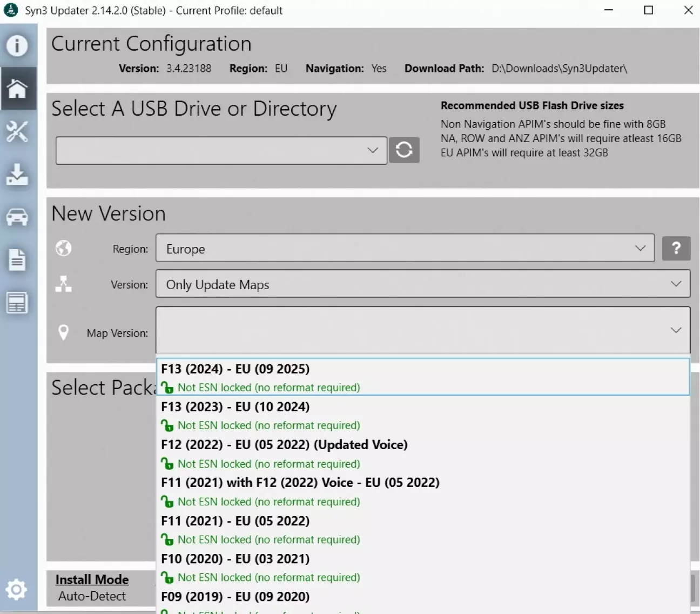Expand the USB drive selection dropdown
The height and width of the screenshot is (614, 700).
[221, 150]
